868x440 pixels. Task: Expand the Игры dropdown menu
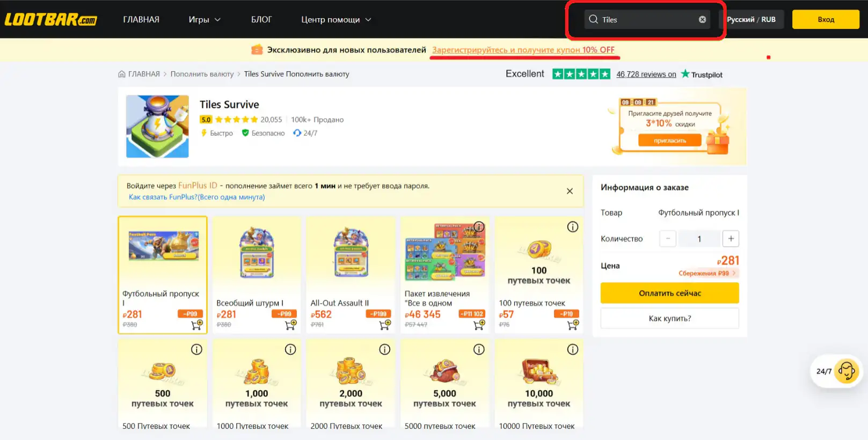point(205,20)
